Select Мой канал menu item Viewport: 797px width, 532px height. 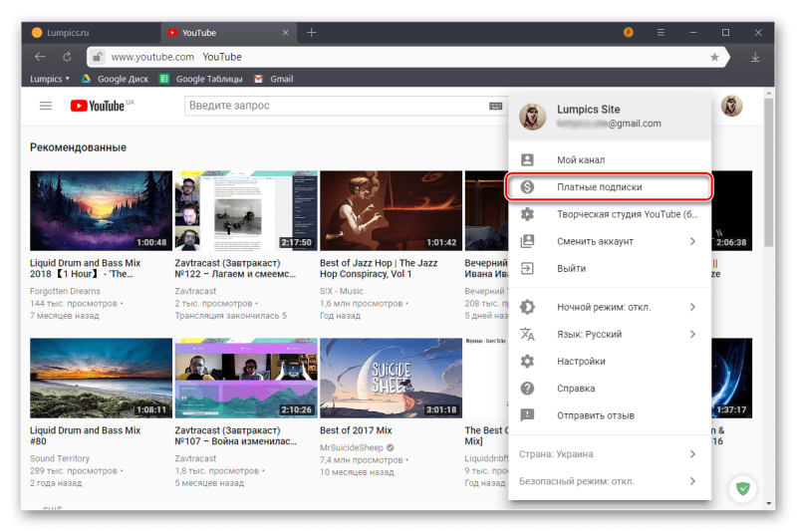click(x=610, y=160)
